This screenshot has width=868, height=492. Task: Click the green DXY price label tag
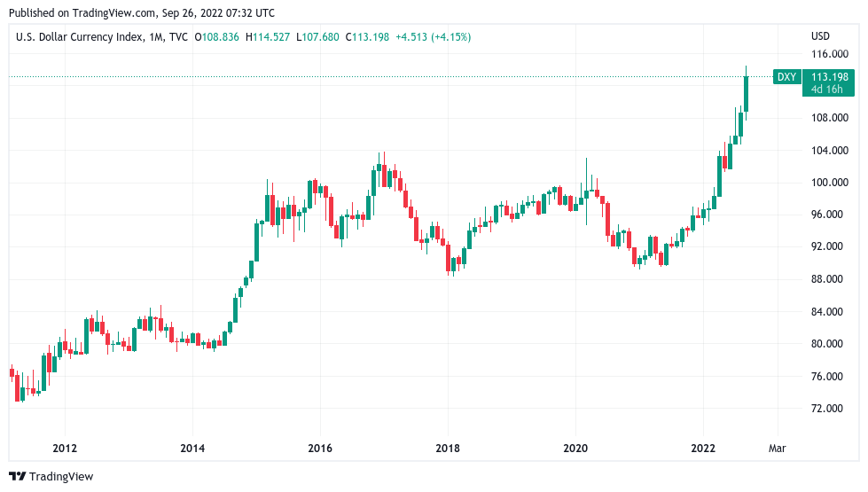[x=786, y=77]
